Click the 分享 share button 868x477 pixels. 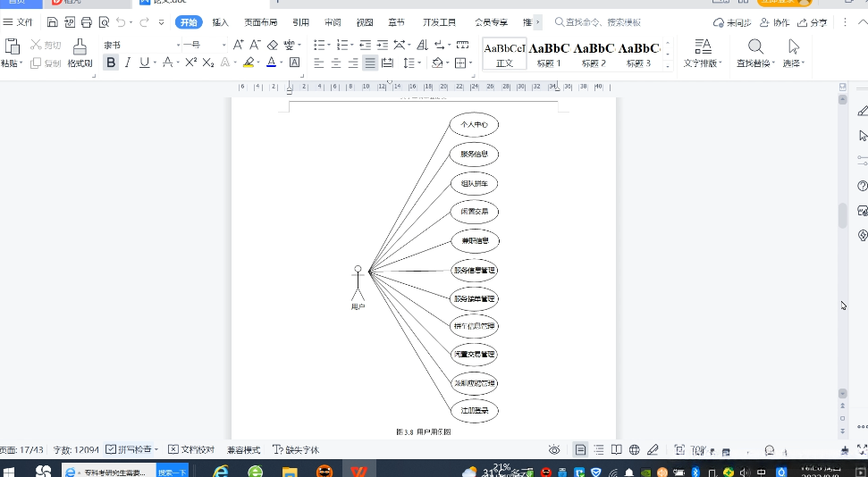[x=812, y=22]
